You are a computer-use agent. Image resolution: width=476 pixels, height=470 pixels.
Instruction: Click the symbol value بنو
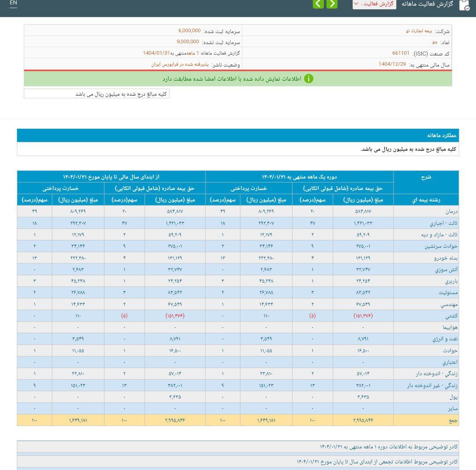point(435,42)
